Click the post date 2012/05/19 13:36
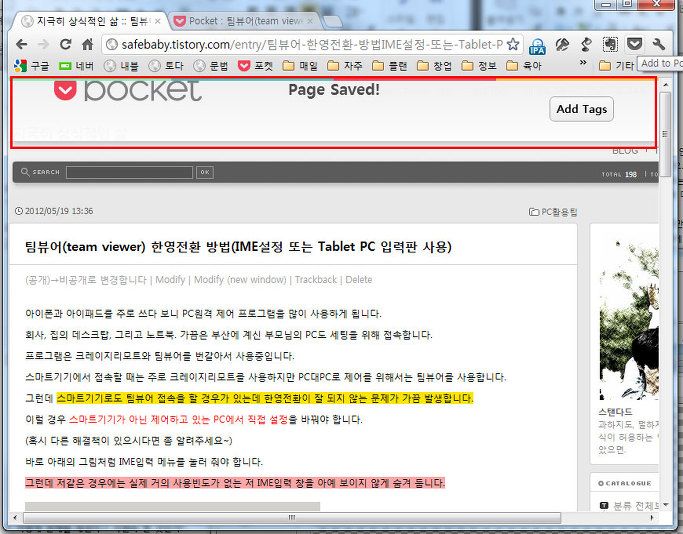 [x=59, y=211]
